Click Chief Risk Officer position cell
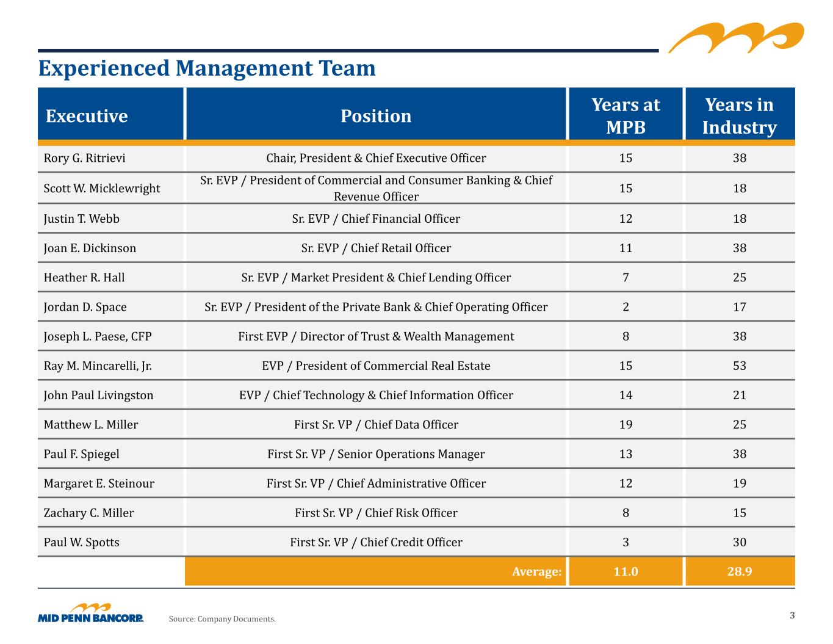The height and width of the screenshot is (644, 833). [x=376, y=513]
